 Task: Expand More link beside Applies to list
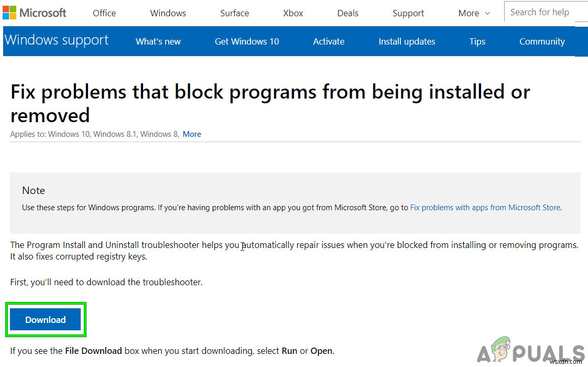click(192, 134)
